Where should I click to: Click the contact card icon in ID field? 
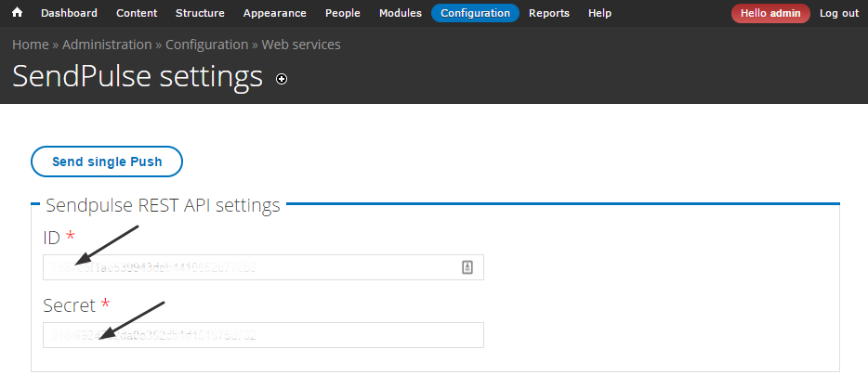pos(467,267)
